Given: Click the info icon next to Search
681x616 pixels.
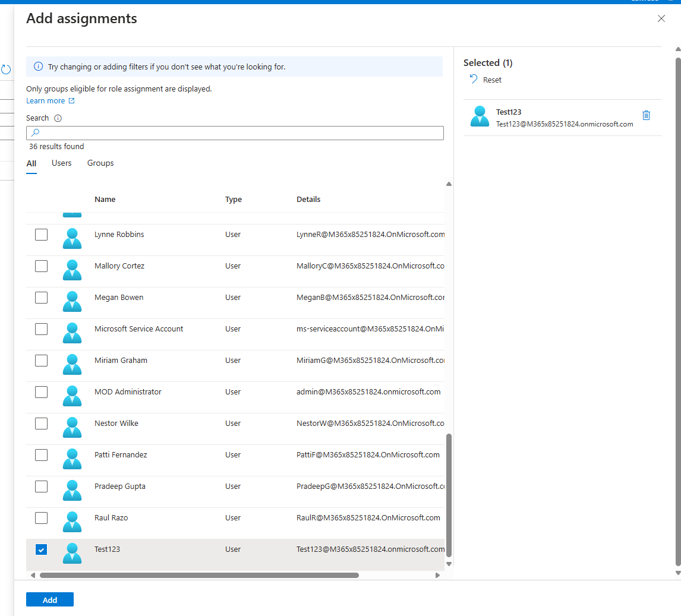Looking at the screenshot, I should tap(58, 118).
